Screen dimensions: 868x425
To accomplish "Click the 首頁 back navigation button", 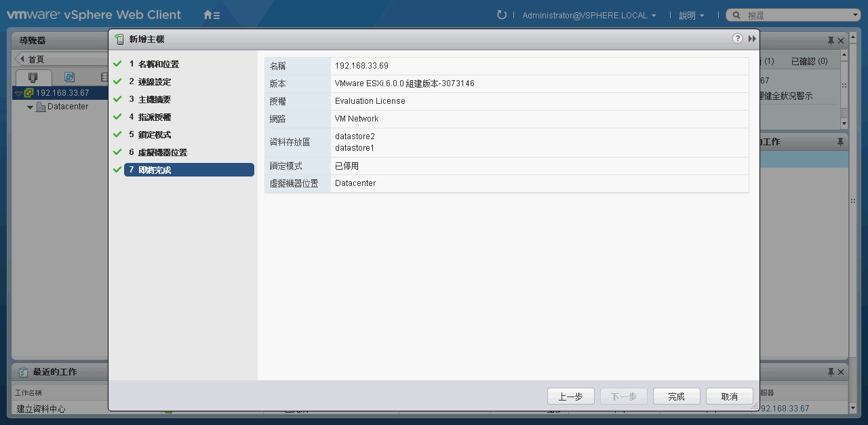I will click(x=61, y=59).
